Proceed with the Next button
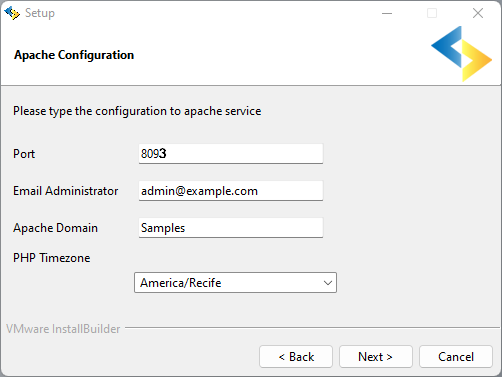 click(376, 357)
